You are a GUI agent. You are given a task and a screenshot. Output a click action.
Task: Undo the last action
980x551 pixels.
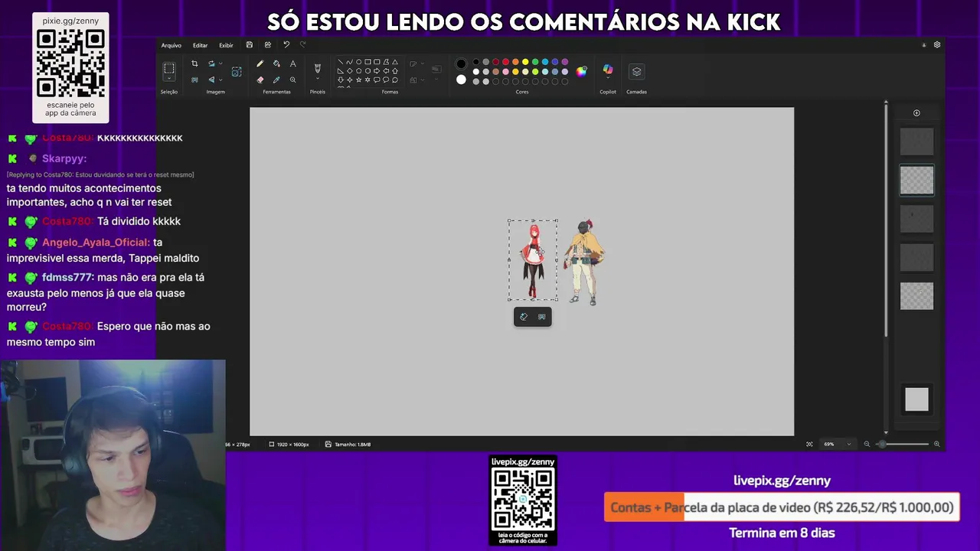286,45
